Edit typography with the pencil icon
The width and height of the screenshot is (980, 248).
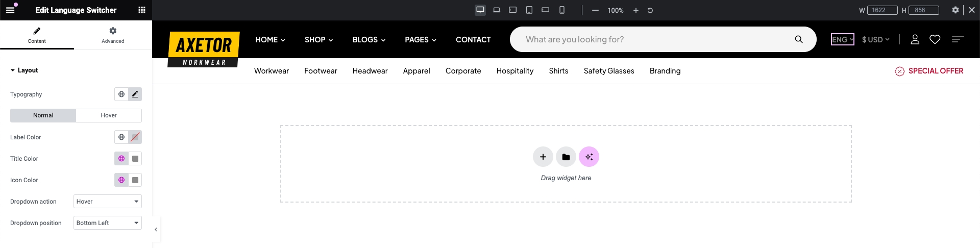(135, 94)
